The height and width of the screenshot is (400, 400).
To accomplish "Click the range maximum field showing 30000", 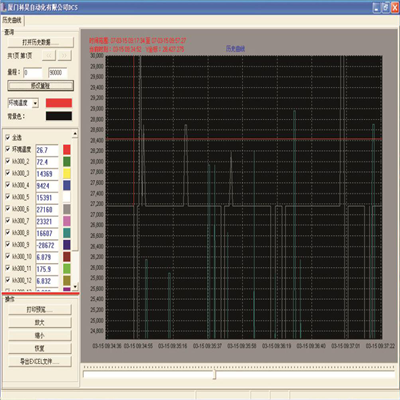I will pos(57,73).
